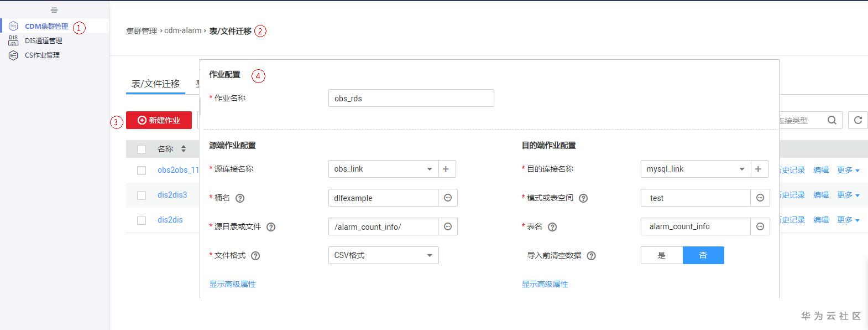
Task: Go to 集群管理 breadcrumb
Action: 142,31
